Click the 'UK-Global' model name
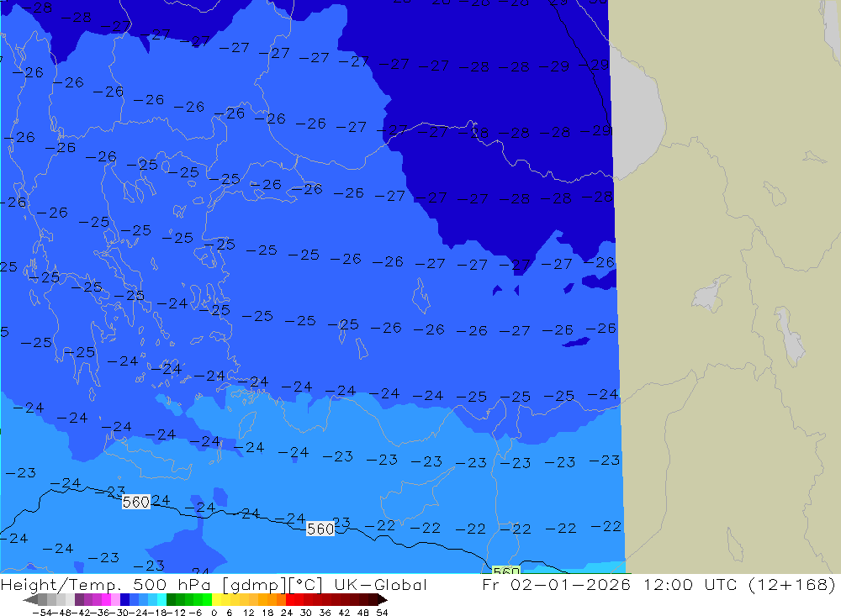 (380, 584)
